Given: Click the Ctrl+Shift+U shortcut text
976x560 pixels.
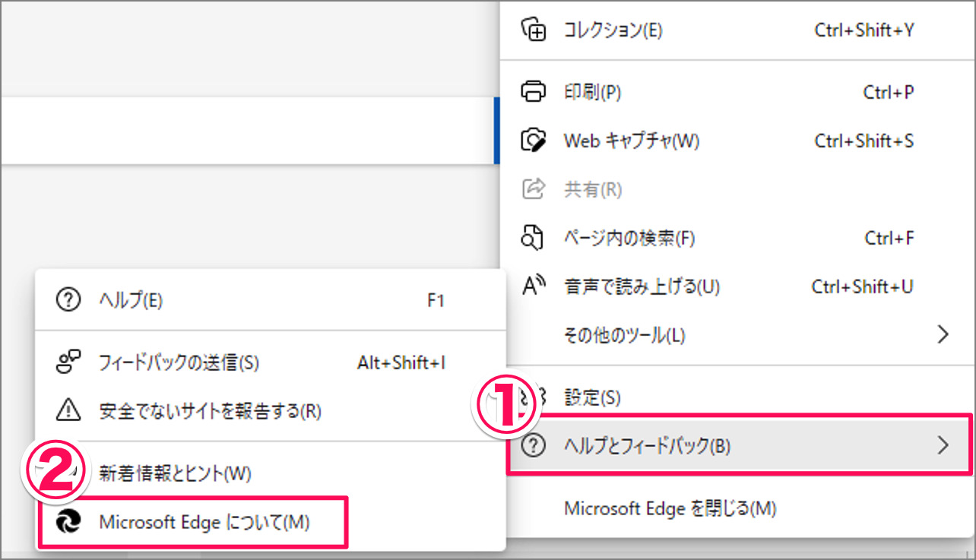Looking at the screenshot, I should tap(862, 286).
